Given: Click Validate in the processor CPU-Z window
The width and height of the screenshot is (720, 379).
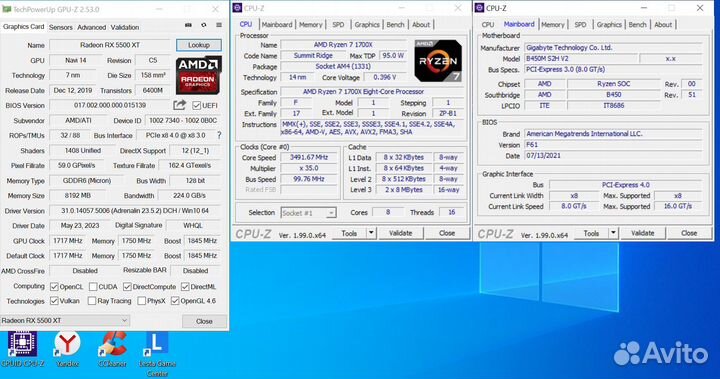Looking at the screenshot, I should tap(400, 233).
